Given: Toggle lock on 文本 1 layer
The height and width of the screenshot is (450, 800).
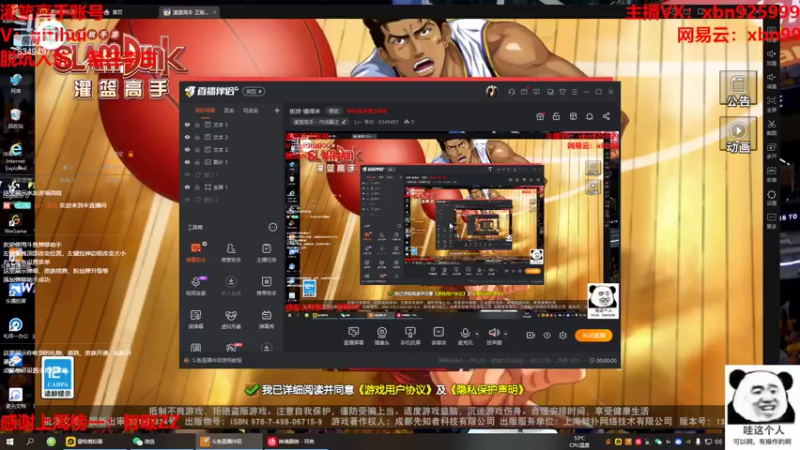Looking at the screenshot, I should point(197,124).
